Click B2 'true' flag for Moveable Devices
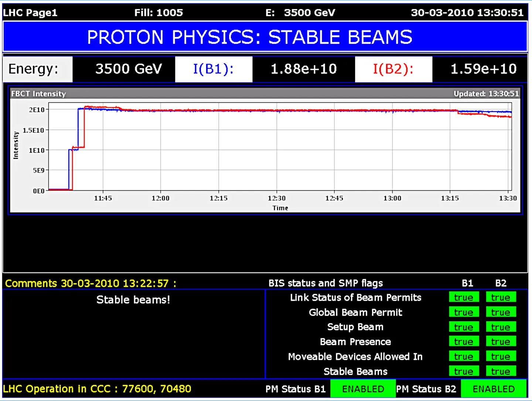This screenshot has width=532, height=401. coord(501,356)
